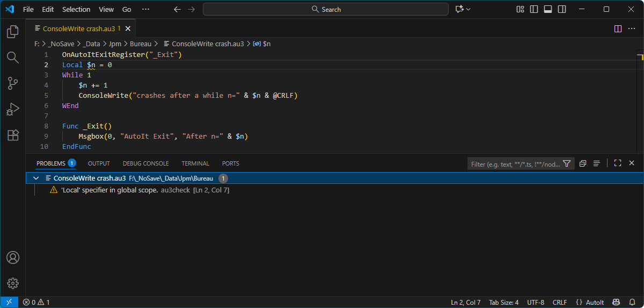Switch to the Terminal panel tab

[x=195, y=163]
